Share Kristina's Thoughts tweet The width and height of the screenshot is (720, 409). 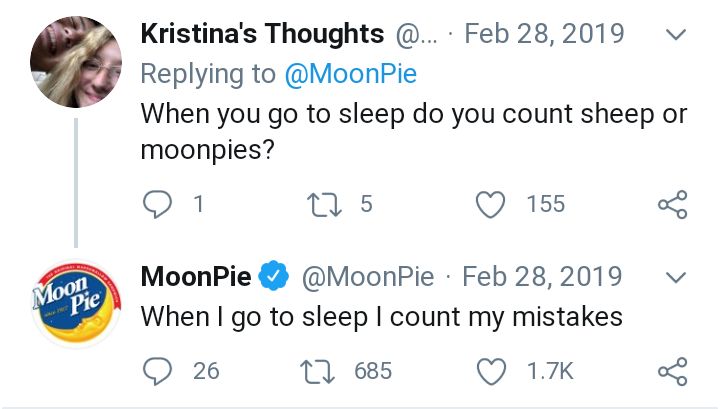673,204
